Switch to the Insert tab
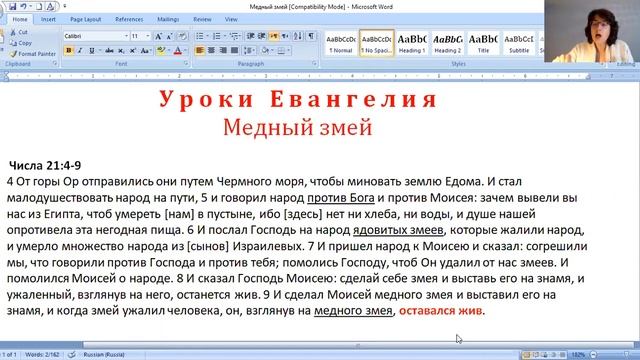This screenshot has height=360, width=640. coord(48,19)
